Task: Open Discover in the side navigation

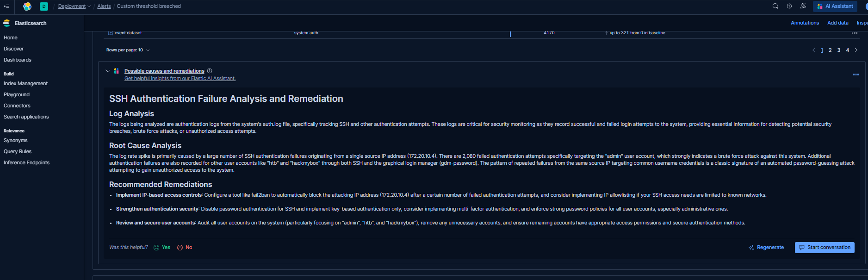Action: coord(14,49)
